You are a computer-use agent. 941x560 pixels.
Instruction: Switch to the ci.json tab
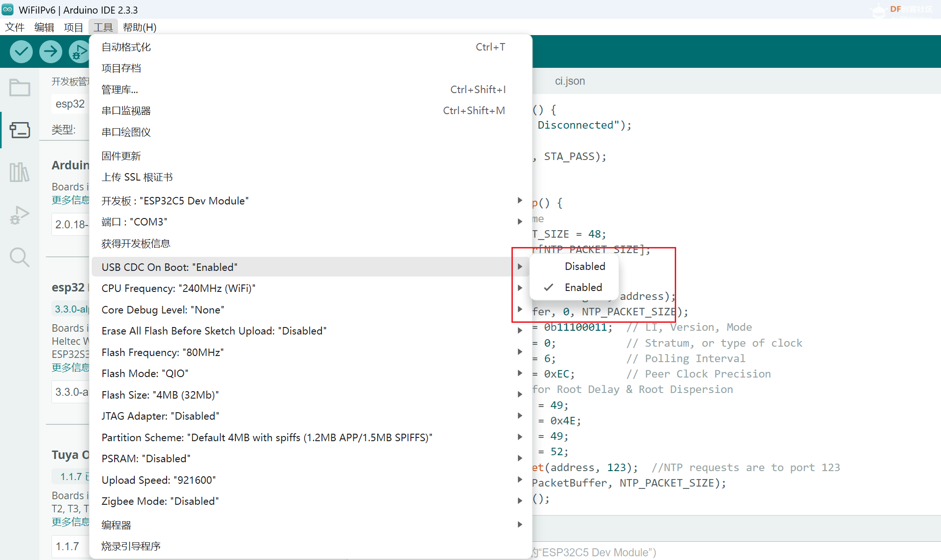click(x=569, y=81)
